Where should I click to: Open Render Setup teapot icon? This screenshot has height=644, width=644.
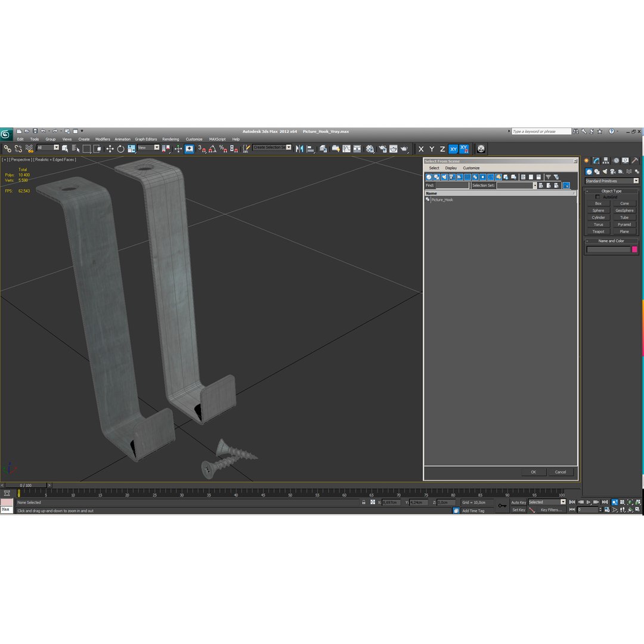point(382,148)
